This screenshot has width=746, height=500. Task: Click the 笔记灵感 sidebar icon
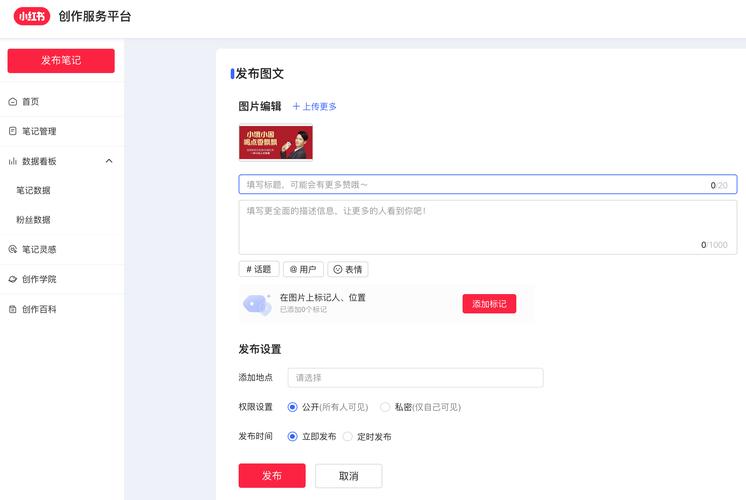coord(13,250)
